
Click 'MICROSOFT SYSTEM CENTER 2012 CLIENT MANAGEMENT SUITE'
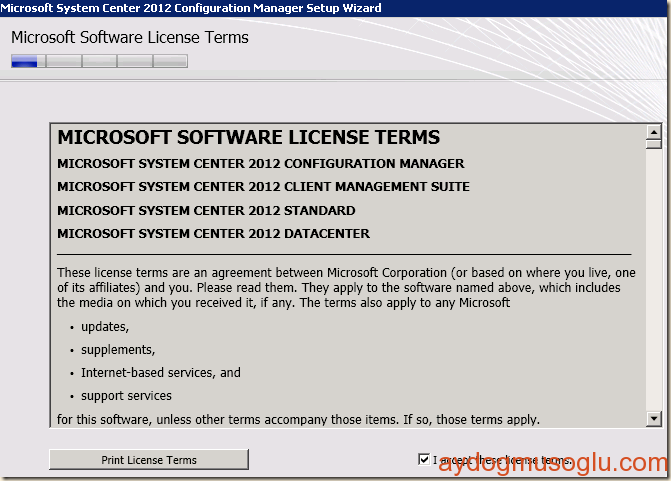(263, 187)
